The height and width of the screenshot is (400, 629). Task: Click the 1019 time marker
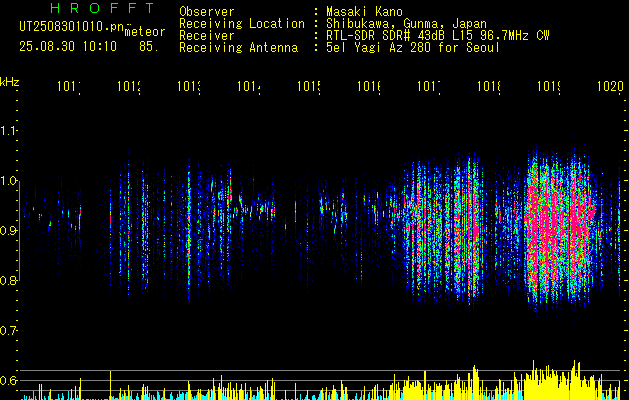coord(549,86)
